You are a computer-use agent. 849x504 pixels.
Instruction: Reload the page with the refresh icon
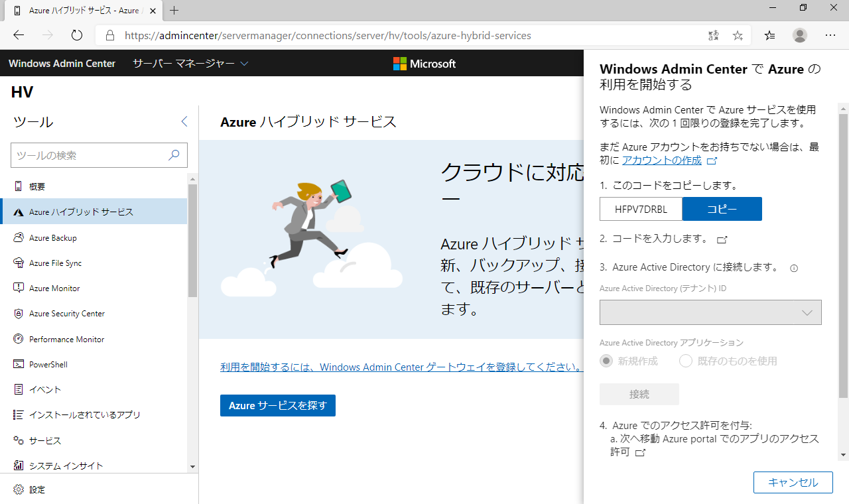tap(76, 35)
